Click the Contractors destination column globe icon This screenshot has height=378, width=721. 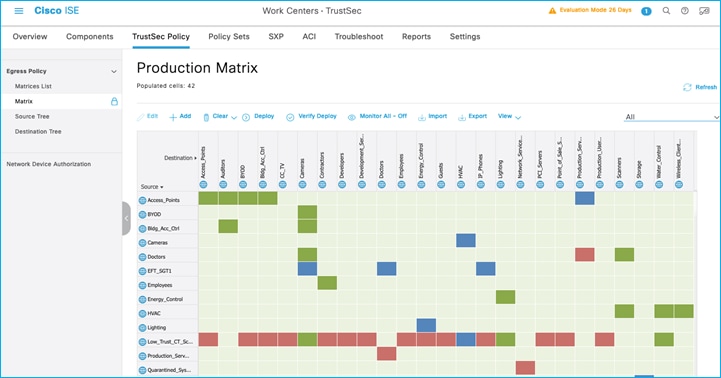(x=322, y=185)
